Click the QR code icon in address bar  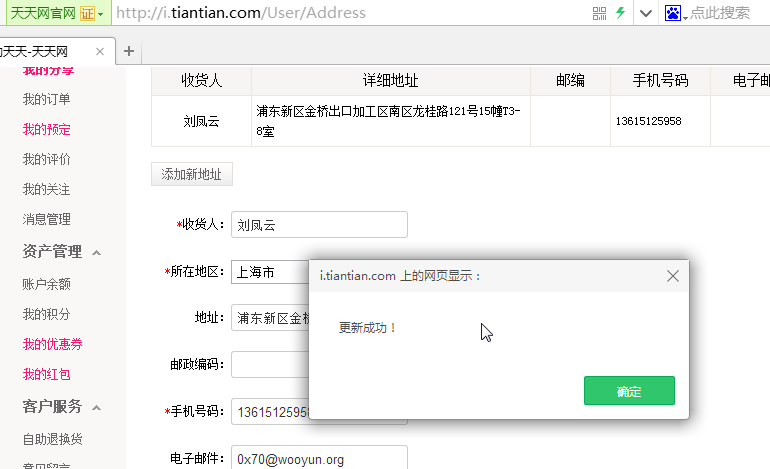599,13
